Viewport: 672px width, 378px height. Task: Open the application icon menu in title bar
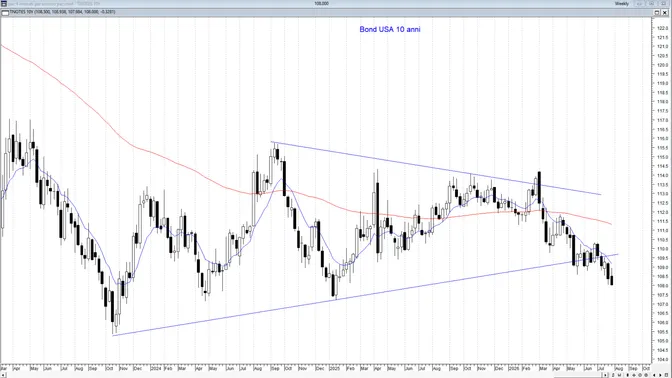tap(4, 3)
